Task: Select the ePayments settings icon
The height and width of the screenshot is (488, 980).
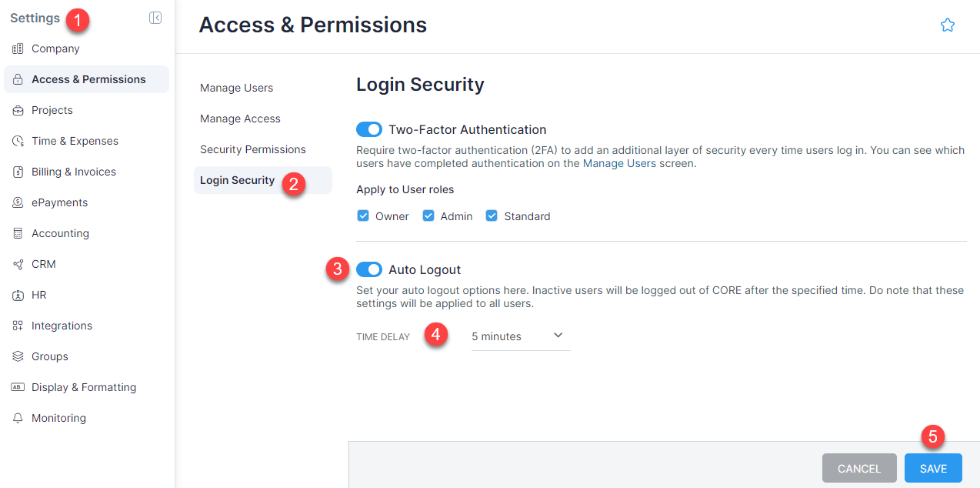Action: coord(17,202)
